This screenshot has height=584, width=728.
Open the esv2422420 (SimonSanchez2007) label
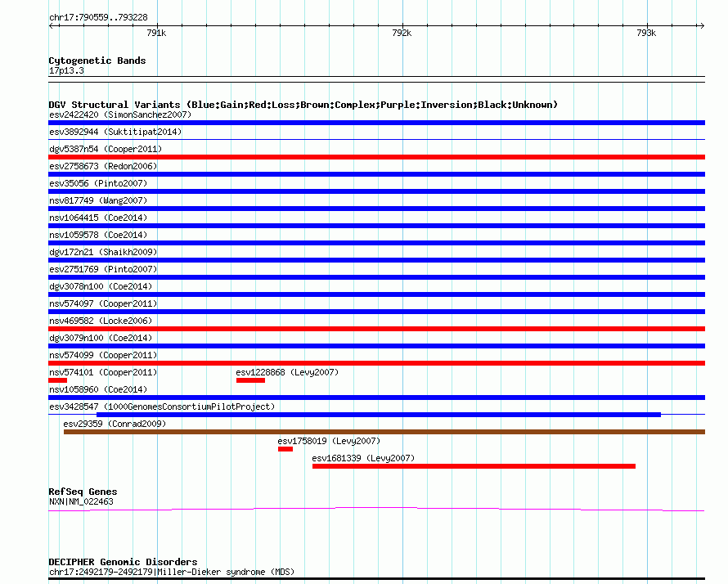(120, 115)
